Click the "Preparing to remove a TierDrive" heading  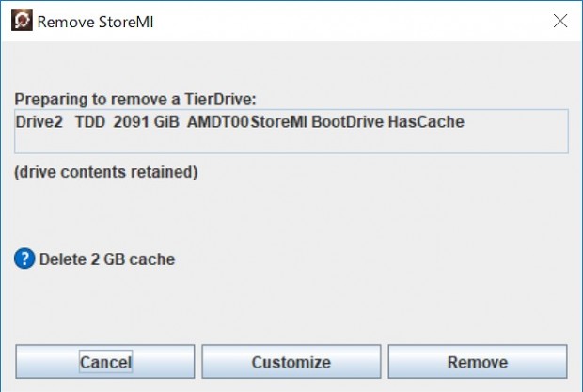coord(135,100)
